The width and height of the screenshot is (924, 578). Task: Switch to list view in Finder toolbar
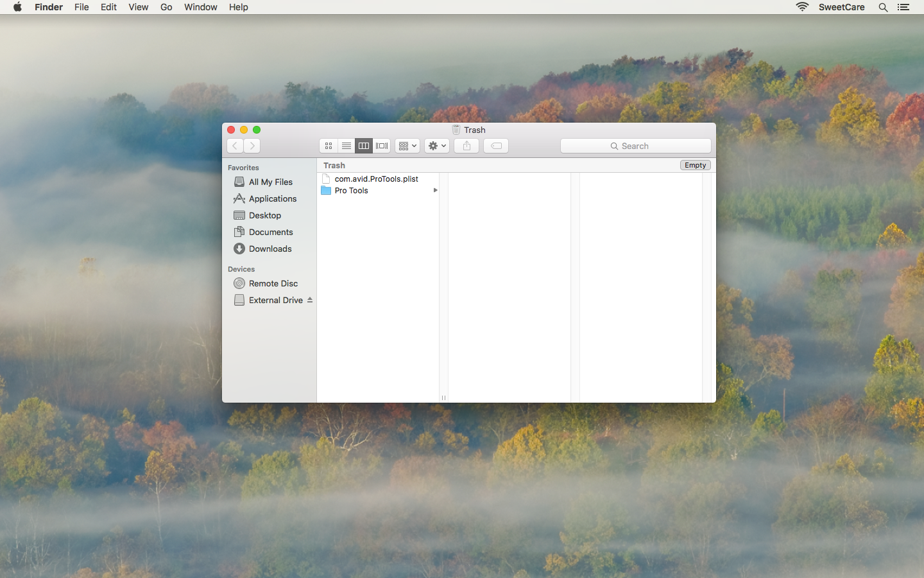tap(346, 146)
